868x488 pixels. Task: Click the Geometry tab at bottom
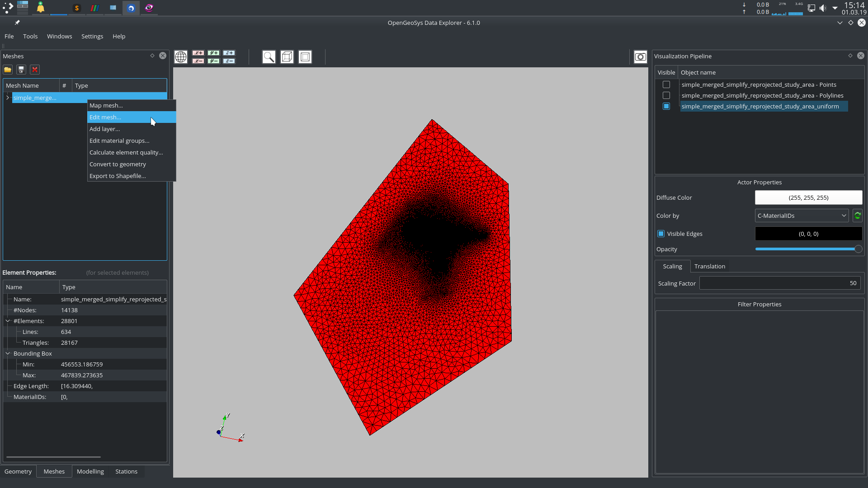[x=18, y=471]
